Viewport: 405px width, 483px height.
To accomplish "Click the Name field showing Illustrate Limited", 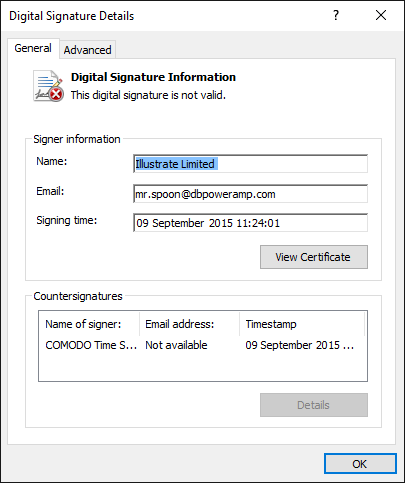I will click(x=250, y=164).
